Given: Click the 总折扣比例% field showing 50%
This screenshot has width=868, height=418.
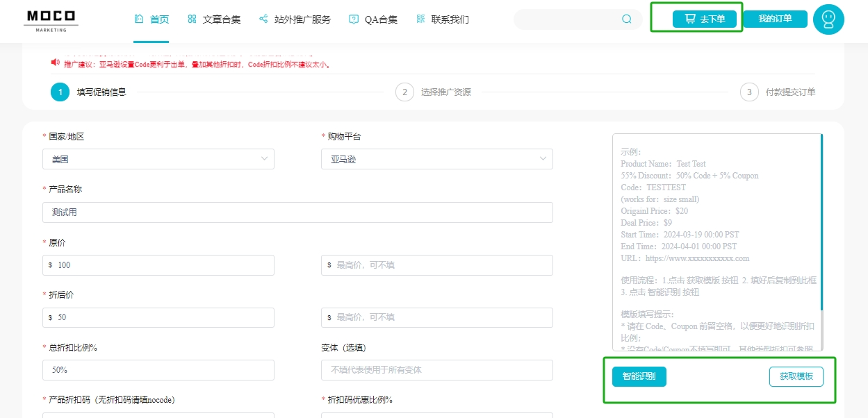Looking at the screenshot, I should pyautogui.click(x=158, y=370).
